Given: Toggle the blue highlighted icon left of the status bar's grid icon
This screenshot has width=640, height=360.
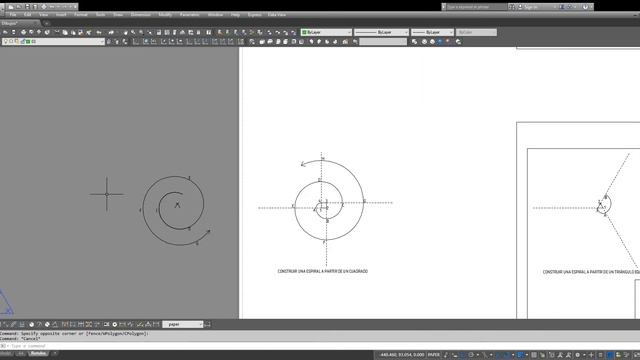Looking at the screenshot, I should [520, 355].
